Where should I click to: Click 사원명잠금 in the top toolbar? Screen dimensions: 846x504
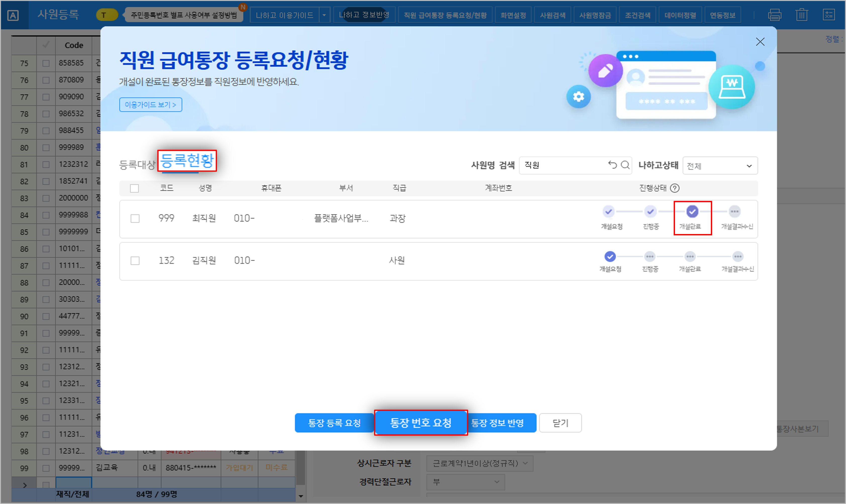click(595, 15)
